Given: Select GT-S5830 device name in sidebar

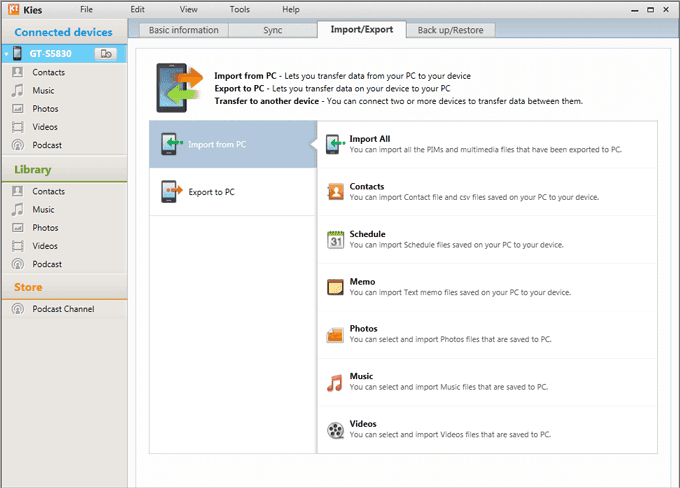Looking at the screenshot, I should (x=50, y=54).
